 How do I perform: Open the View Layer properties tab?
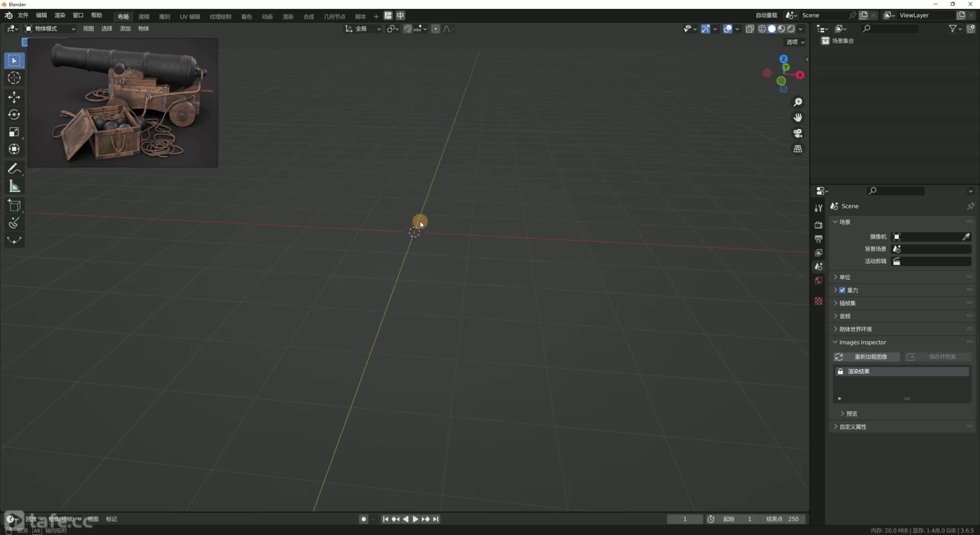818,253
